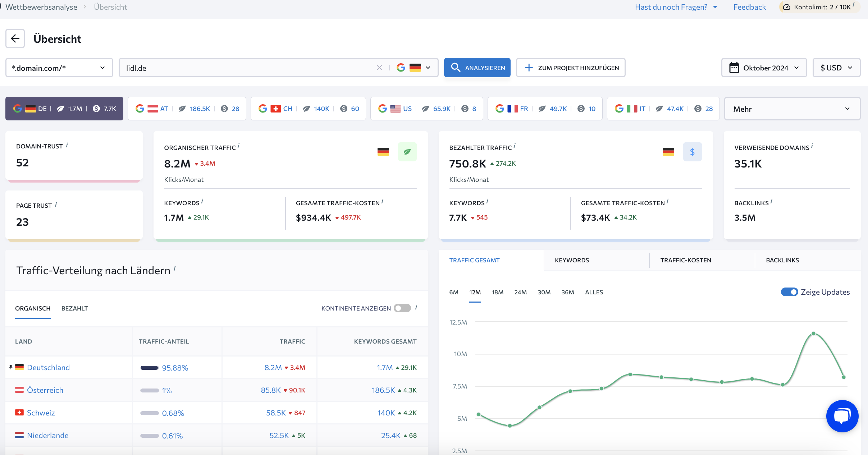Toggle Kontinente anzeigen switch
The height and width of the screenshot is (455, 868).
coord(402,308)
